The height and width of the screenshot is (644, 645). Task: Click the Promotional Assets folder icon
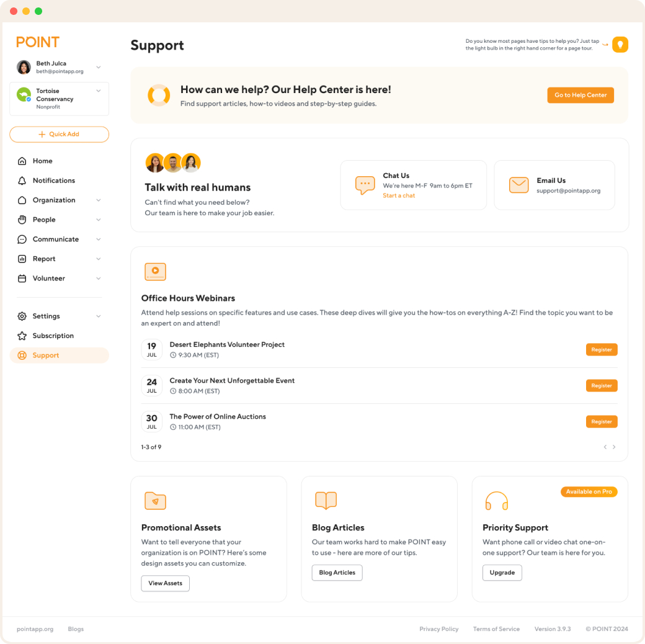tap(155, 501)
